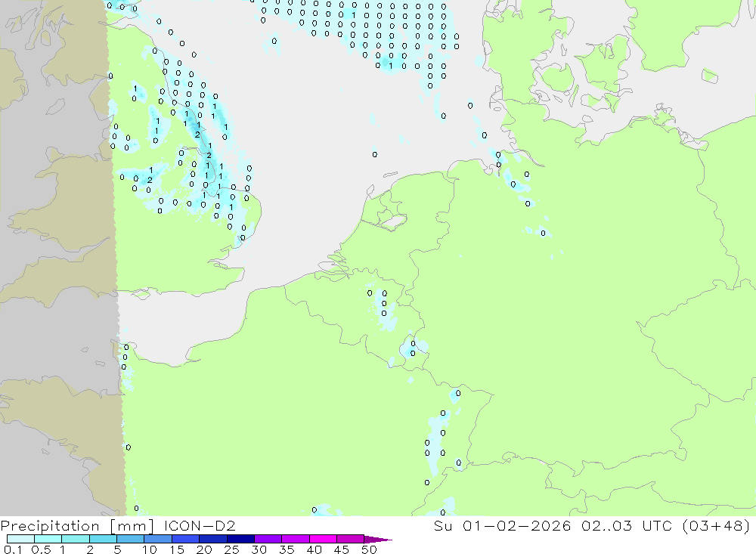Click the '5' legend scale label
This screenshot has height=554, width=756.
[x=117, y=549]
